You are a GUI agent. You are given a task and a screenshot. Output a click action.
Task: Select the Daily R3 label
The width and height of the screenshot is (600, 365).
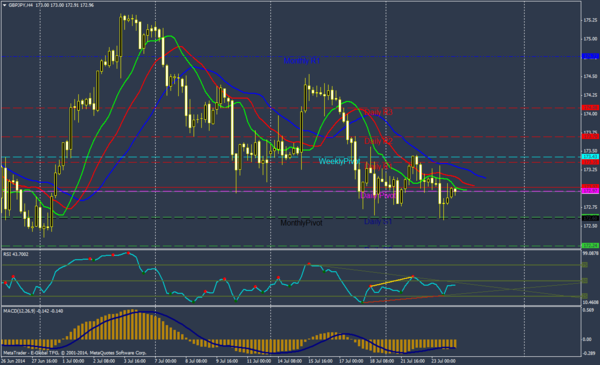point(378,112)
